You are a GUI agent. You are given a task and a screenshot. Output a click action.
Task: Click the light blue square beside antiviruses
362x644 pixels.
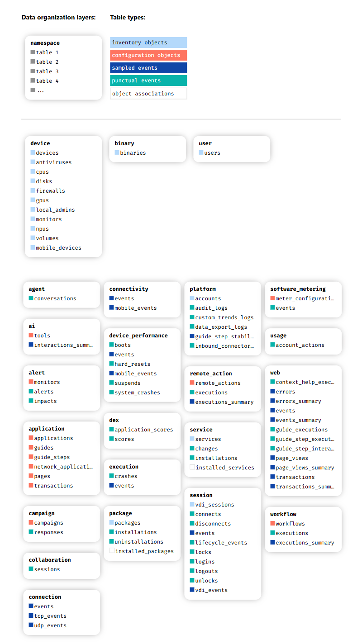pos(33,162)
